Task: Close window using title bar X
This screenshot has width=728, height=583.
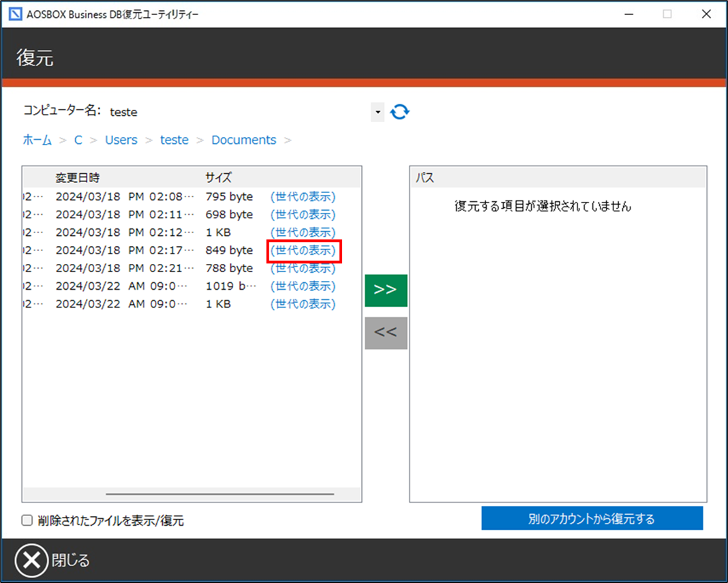Action: pyautogui.click(x=706, y=14)
